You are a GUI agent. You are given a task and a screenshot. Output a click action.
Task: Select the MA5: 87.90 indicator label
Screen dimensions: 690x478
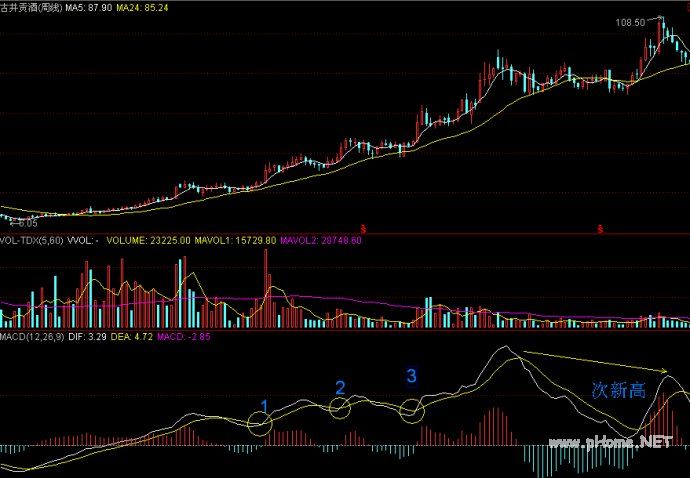(x=88, y=7)
